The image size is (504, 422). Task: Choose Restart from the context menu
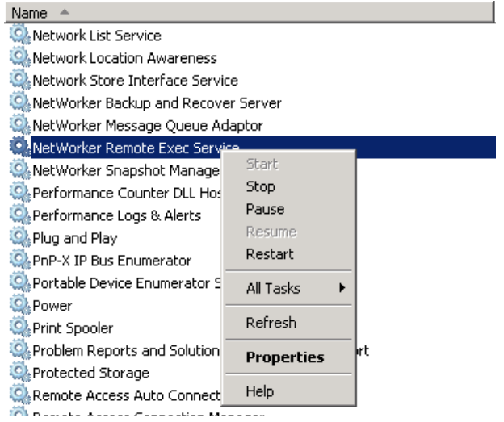[x=288, y=254]
